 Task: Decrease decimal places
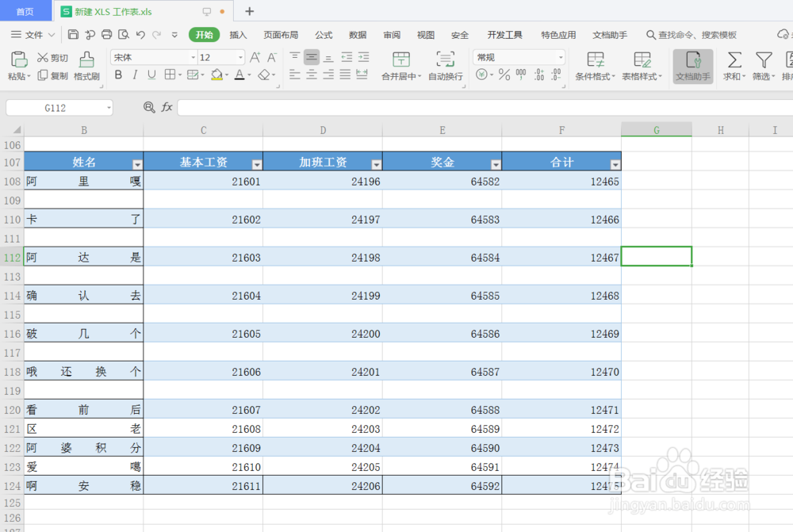(556, 75)
